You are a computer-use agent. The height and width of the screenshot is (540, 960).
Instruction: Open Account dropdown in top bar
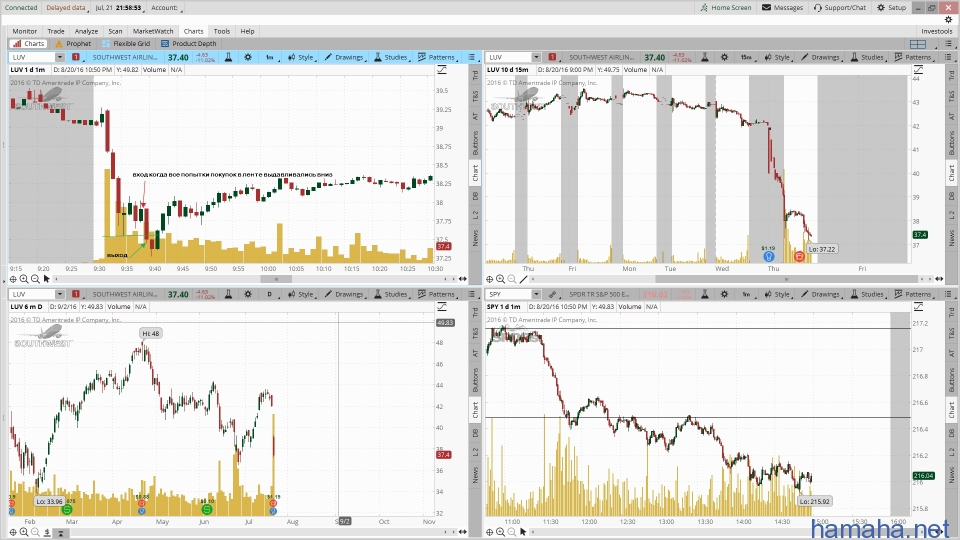point(167,7)
